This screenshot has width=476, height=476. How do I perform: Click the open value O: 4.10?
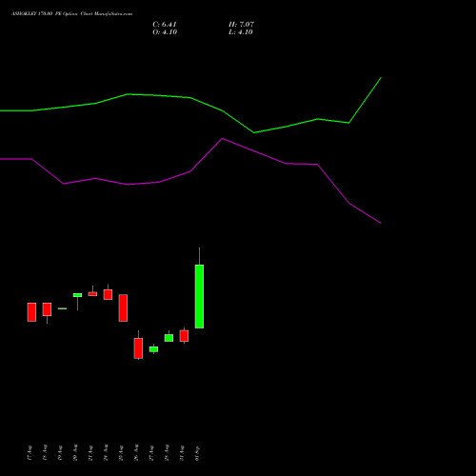[165, 32]
